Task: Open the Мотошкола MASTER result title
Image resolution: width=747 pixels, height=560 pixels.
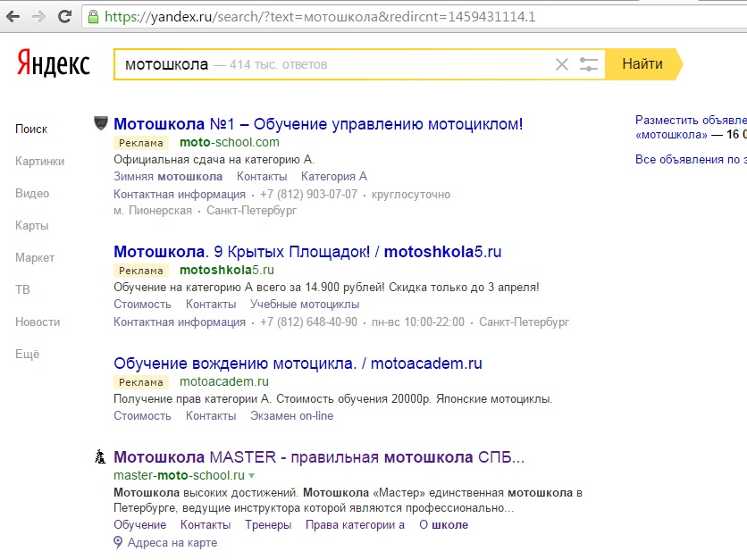Action: (x=319, y=457)
